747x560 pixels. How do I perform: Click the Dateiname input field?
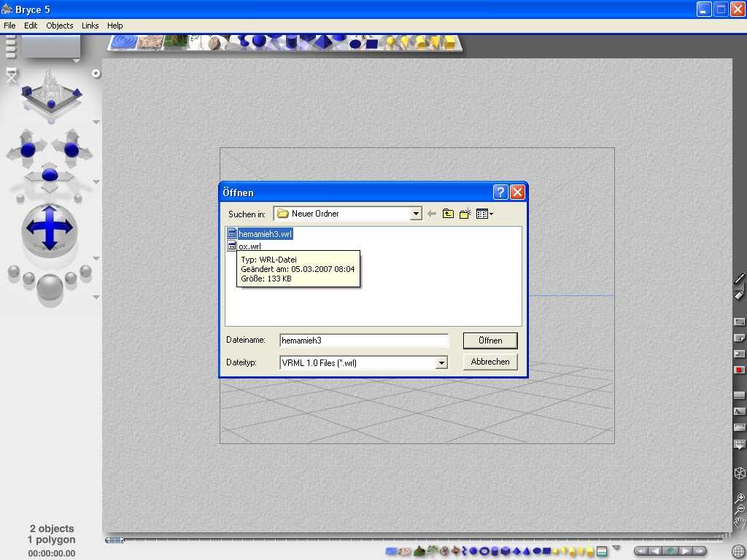(364, 341)
